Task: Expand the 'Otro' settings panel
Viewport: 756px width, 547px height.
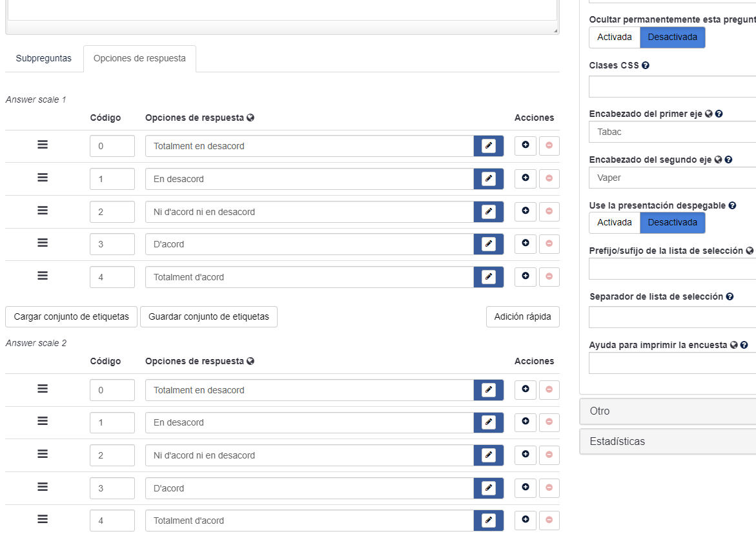Action: point(668,411)
